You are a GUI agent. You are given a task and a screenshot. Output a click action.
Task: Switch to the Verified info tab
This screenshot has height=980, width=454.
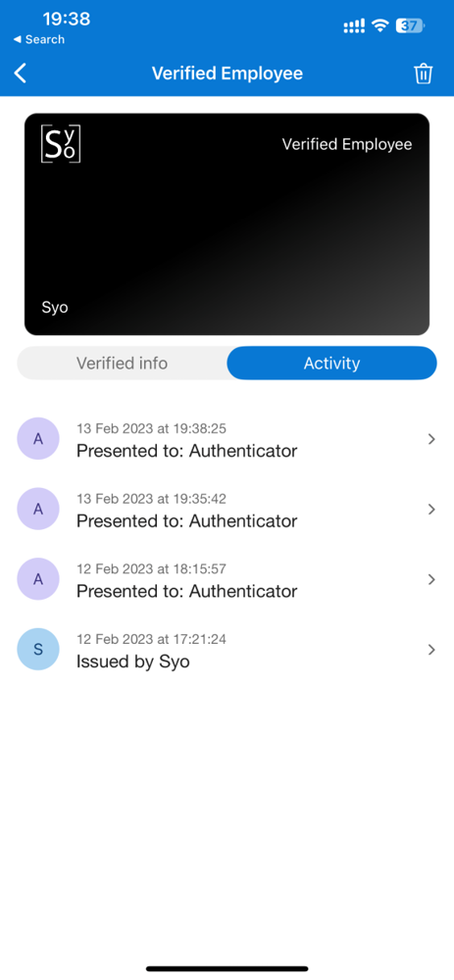pos(122,364)
